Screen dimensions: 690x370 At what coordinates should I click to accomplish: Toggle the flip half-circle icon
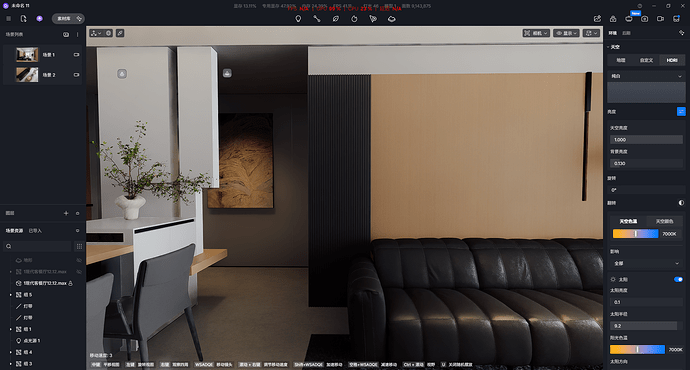click(x=681, y=203)
